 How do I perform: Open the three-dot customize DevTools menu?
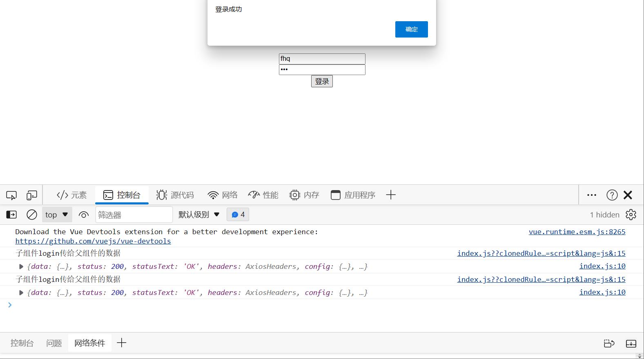pyautogui.click(x=592, y=195)
